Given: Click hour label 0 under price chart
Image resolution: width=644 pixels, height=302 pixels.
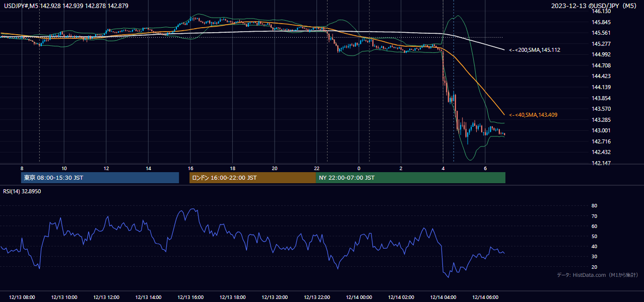Looking at the screenshot, I should point(359,168).
